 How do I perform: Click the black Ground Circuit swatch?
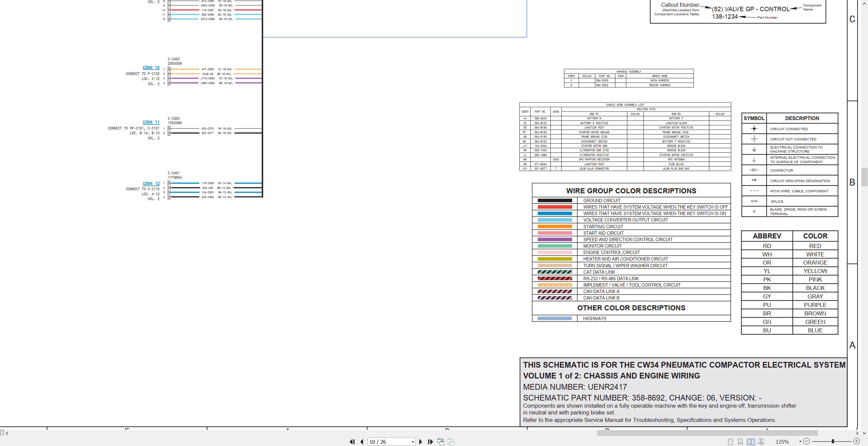point(555,200)
